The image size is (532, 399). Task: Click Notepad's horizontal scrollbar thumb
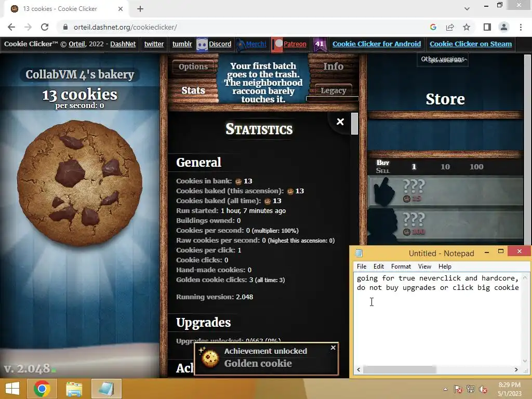400,369
